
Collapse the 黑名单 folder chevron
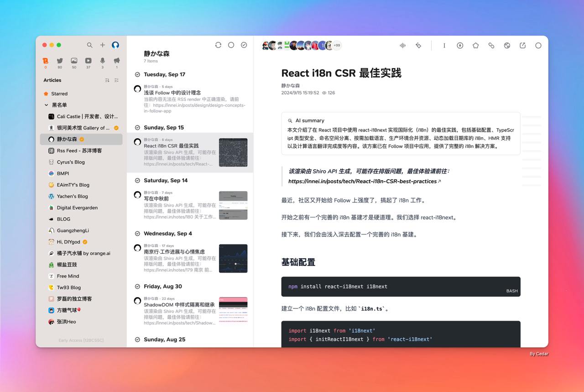coord(46,105)
